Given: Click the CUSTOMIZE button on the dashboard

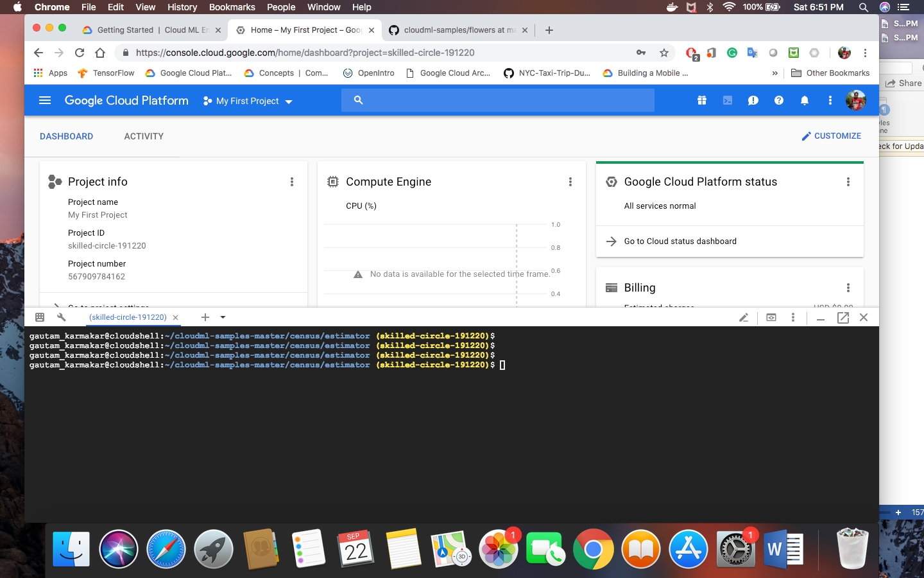Looking at the screenshot, I should coord(831,136).
